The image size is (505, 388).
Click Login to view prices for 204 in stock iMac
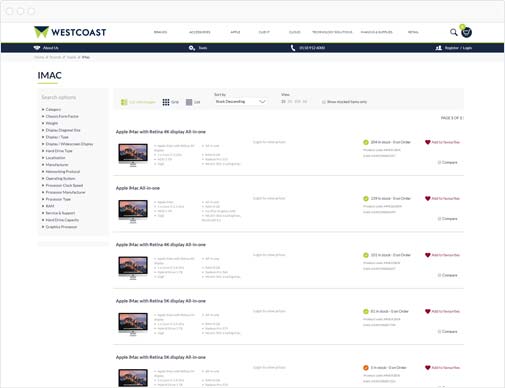point(269,142)
